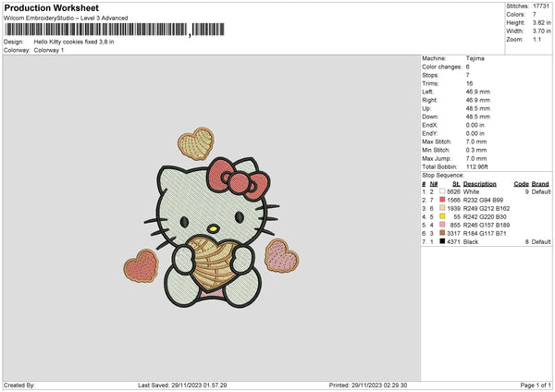Click the Trims value 16
This screenshot has width=555, height=392.
(x=469, y=83)
